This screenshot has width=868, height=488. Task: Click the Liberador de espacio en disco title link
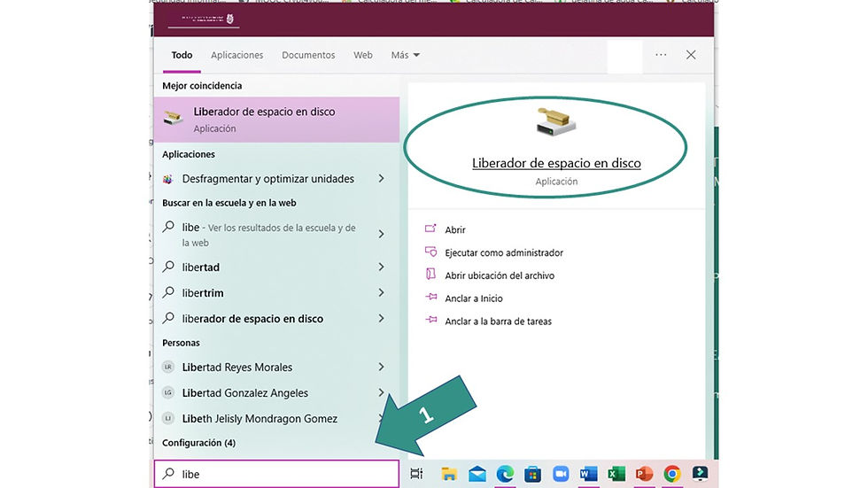pyautogui.click(x=556, y=163)
